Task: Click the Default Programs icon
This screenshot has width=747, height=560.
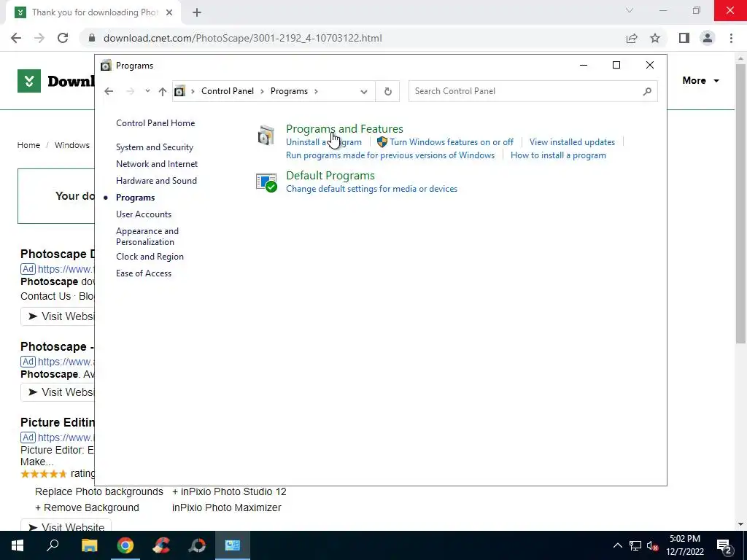Action: [266, 182]
